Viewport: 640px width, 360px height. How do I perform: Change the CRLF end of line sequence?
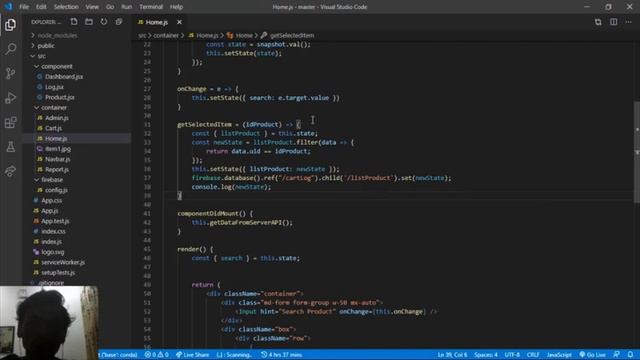(533, 355)
